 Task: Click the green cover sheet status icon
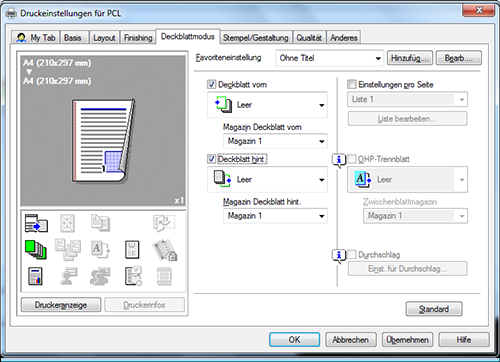pos(36,250)
